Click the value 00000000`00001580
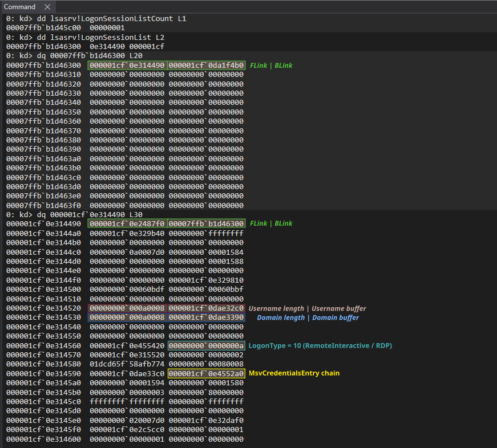 (206, 383)
